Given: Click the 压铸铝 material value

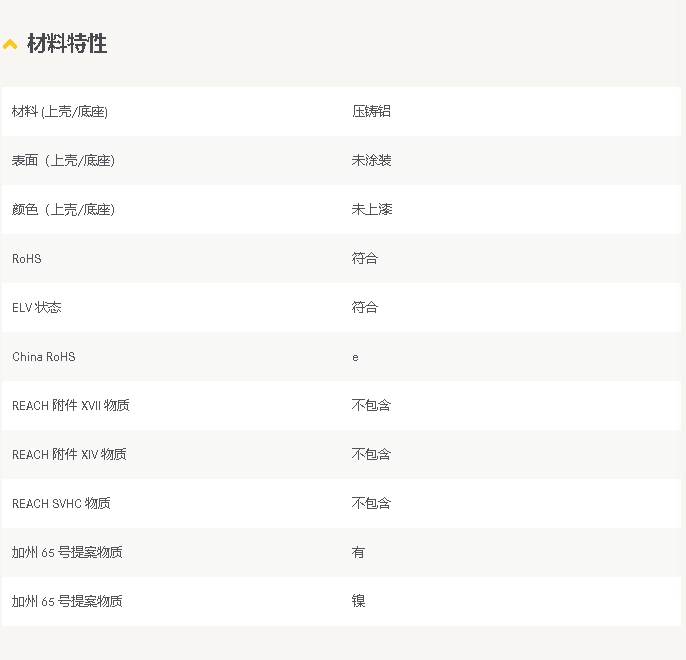Looking at the screenshot, I should 371,111.
